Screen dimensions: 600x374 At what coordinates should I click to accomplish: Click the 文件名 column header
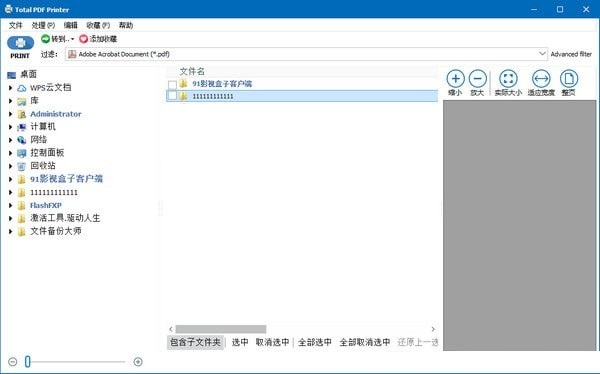[192, 72]
